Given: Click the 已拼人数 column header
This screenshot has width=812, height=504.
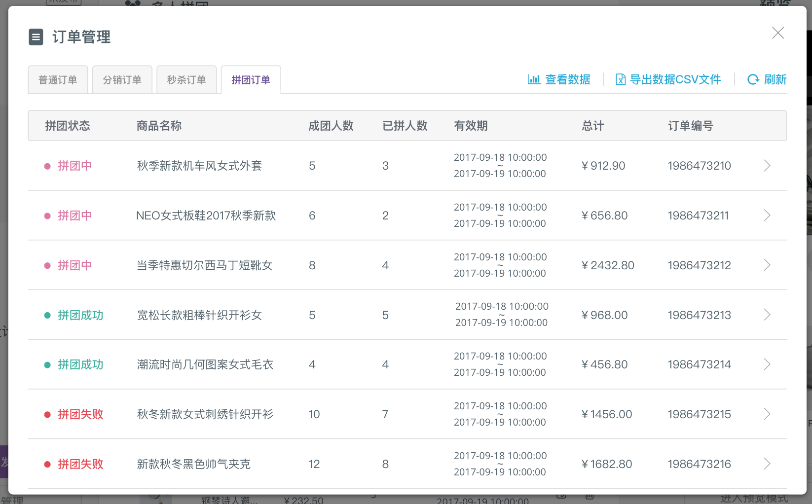Looking at the screenshot, I should pyautogui.click(x=405, y=126).
